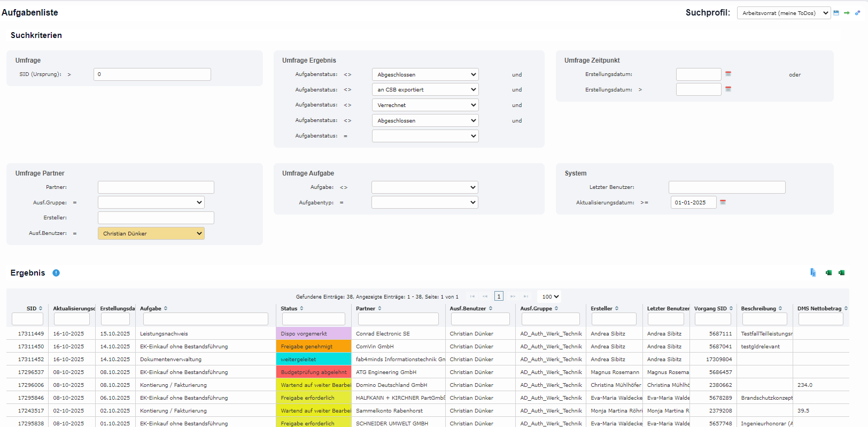This screenshot has height=427, width=868.
Task: Open the 'an CSB exportiert' status dropdown
Action: tap(425, 90)
